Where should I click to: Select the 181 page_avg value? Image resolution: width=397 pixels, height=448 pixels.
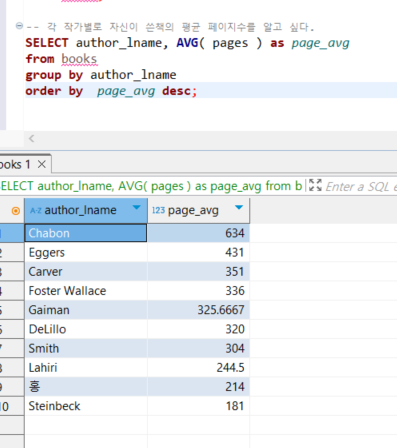[198, 406]
